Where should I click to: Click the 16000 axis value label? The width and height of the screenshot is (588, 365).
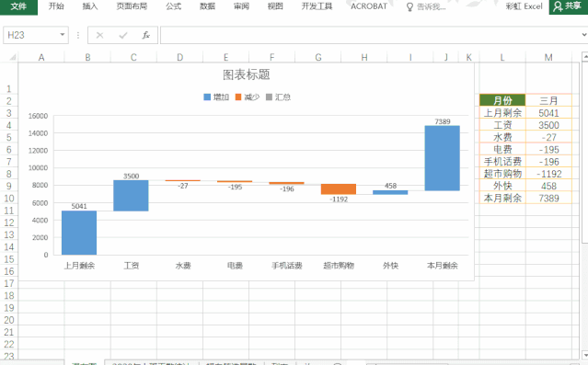[x=39, y=116]
